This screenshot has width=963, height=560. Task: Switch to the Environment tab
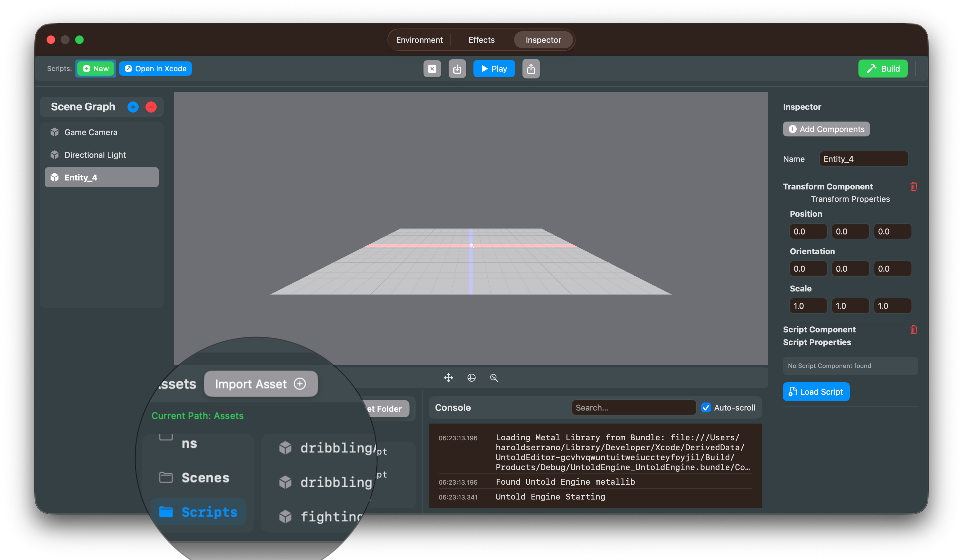coord(419,39)
